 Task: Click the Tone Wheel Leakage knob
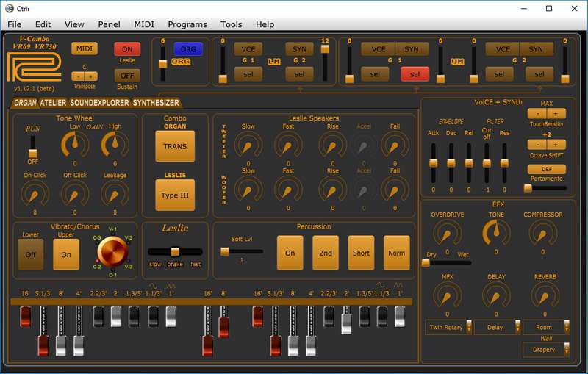point(114,193)
